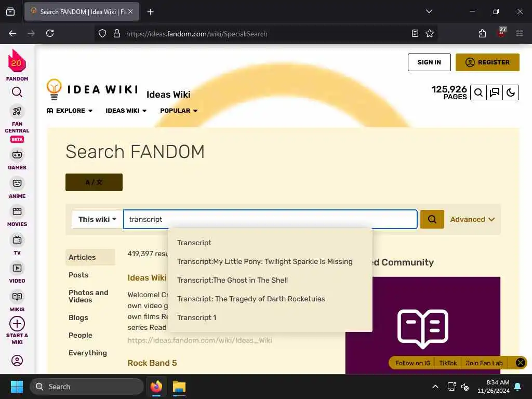Select the Everything search tab
This screenshot has height=399, width=532.
tap(87, 353)
